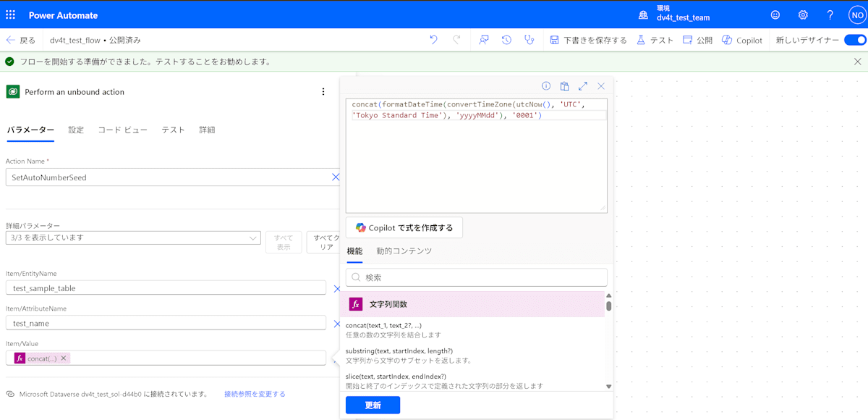Open the feedback smiley icon
868x420 pixels.
775,14
